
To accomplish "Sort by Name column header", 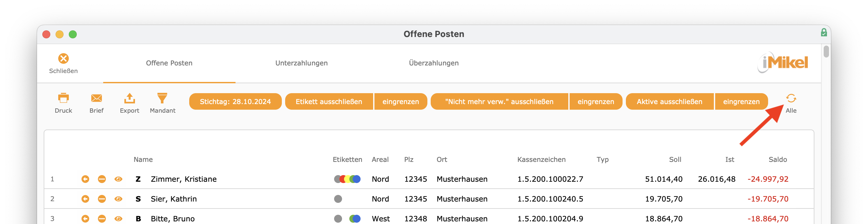I will point(143,160).
